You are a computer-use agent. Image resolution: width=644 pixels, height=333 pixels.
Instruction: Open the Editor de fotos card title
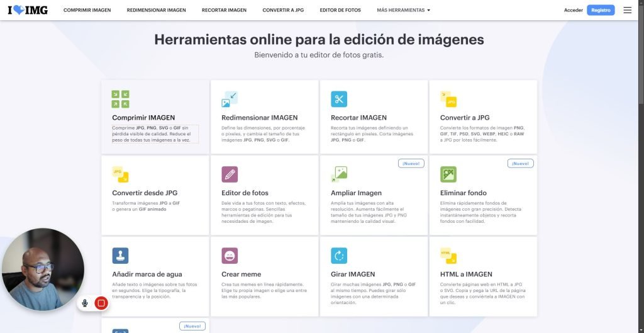tap(245, 193)
